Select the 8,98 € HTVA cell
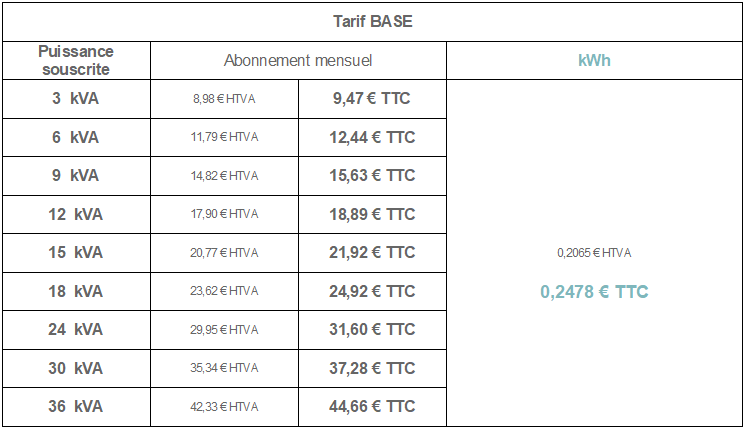 tap(224, 99)
